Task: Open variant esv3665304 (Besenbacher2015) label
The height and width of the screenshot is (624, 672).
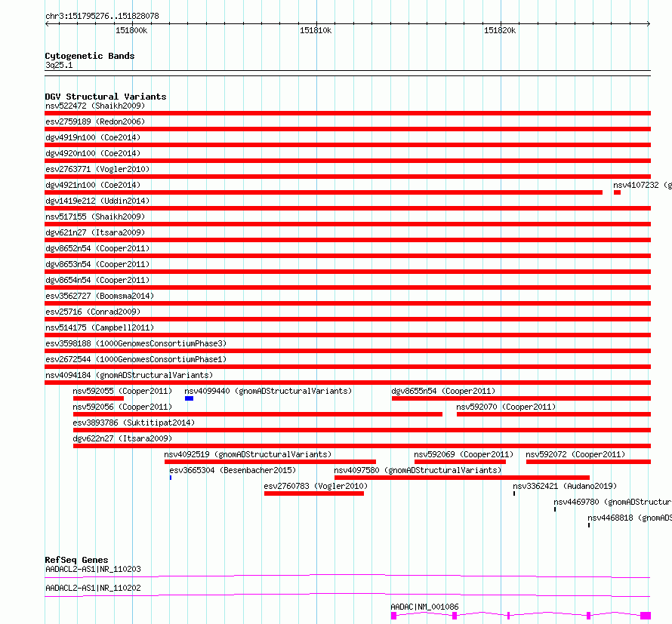Action: point(233,470)
